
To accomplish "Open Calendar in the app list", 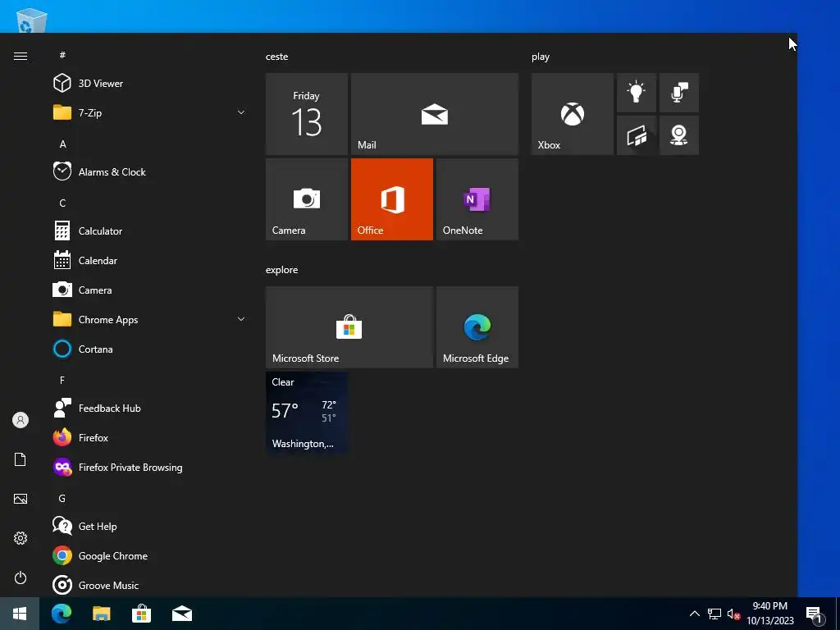I will [149, 260].
